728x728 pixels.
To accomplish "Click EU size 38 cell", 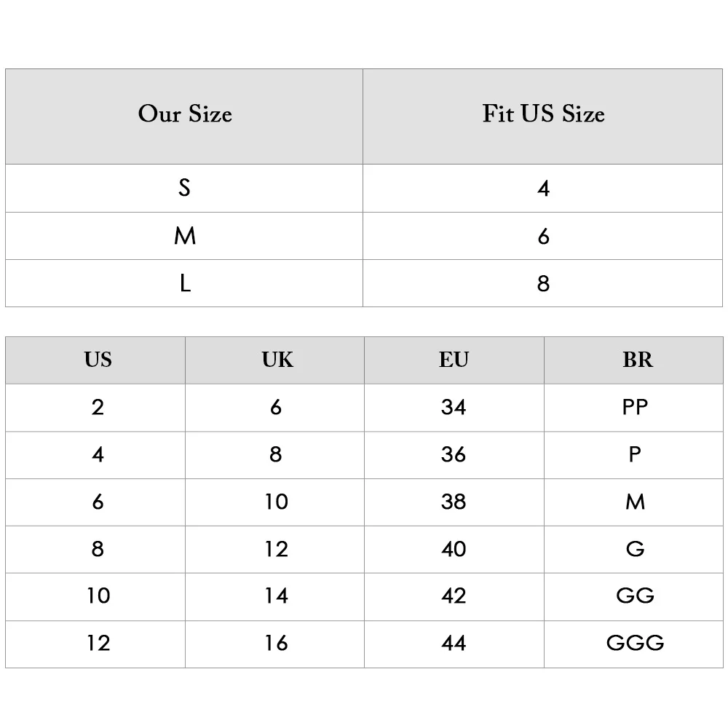I will [x=454, y=502].
